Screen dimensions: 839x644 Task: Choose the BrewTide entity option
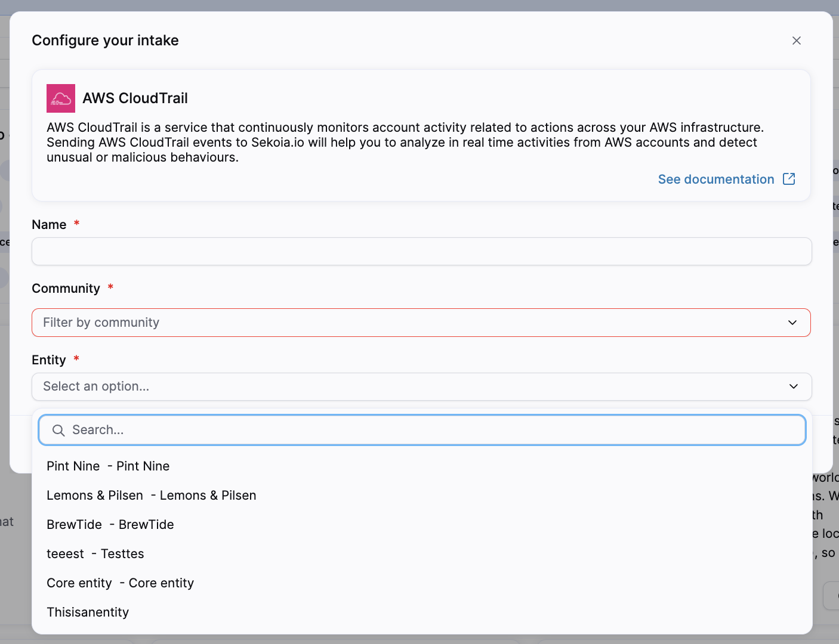[x=421, y=525]
